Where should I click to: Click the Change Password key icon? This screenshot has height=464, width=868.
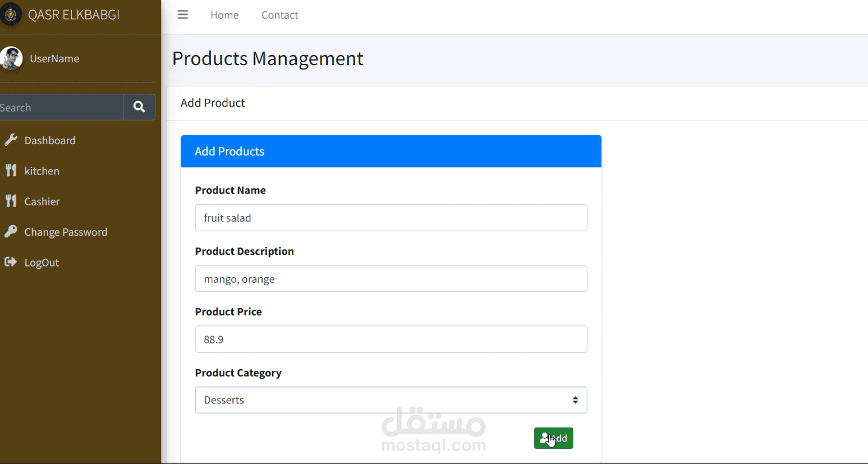click(x=11, y=232)
